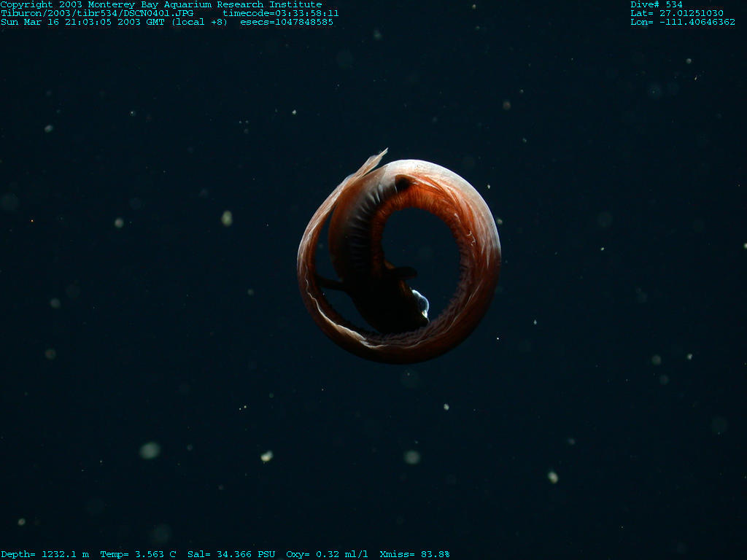Click the Xmiss= 83.8% readout
747x560 pixels.
click(x=414, y=554)
